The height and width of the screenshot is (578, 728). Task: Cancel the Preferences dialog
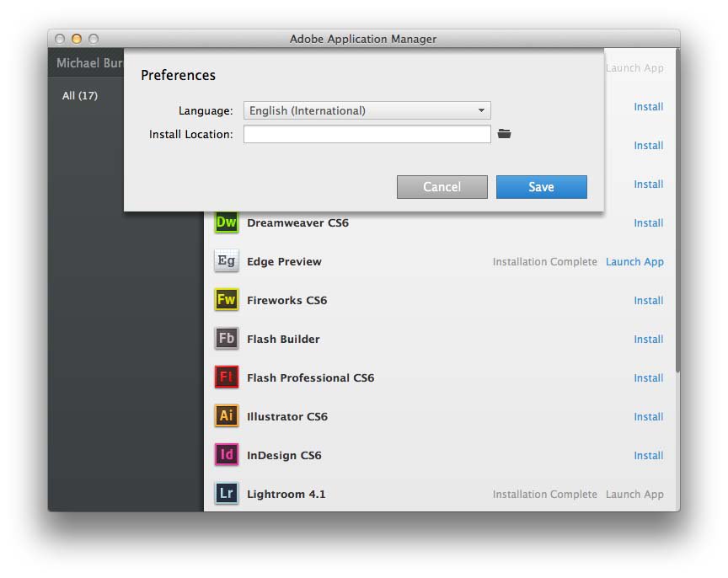(x=442, y=187)
